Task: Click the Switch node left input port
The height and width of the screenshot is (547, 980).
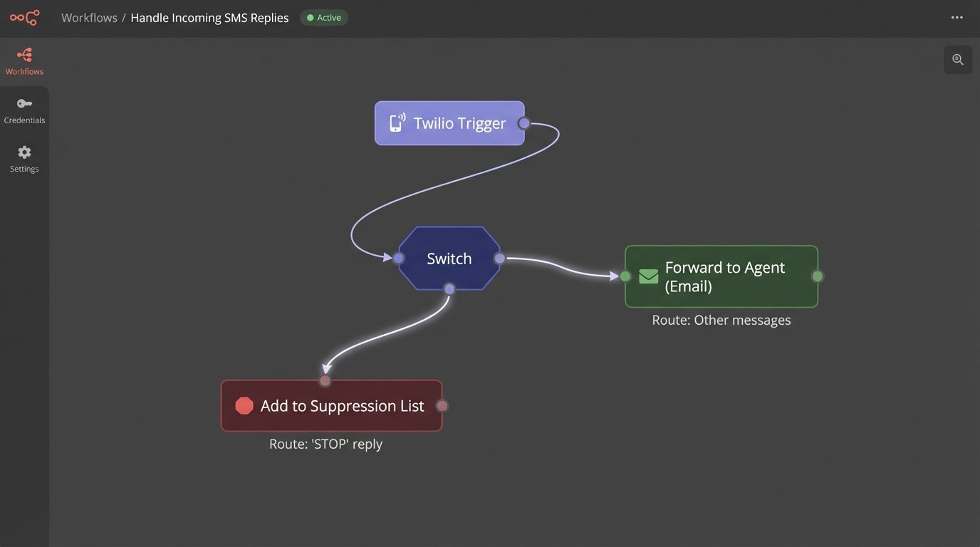Action: (399, 258)
